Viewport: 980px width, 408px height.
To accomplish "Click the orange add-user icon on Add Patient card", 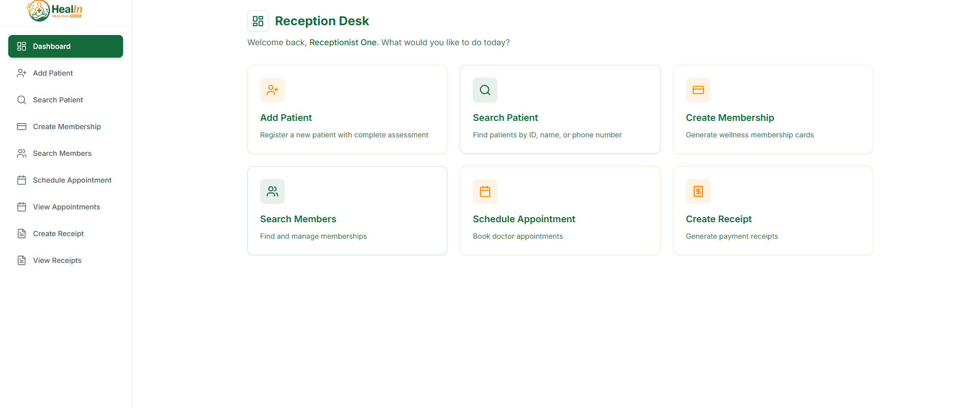I will [x=272, y=90].
